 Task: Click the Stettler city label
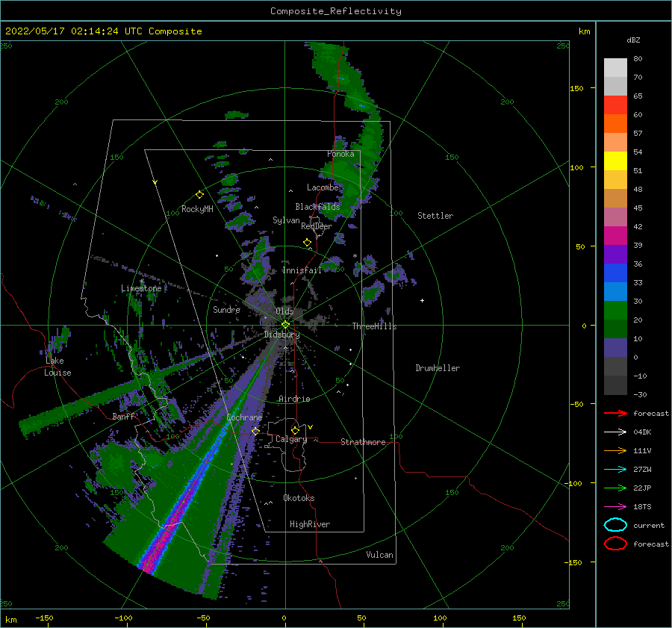click(x=435, y=216)
